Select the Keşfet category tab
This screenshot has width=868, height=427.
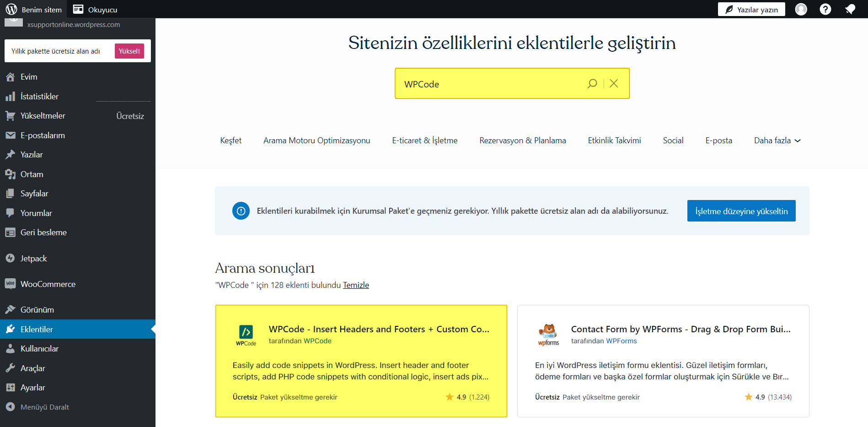[x=230, y=141]
